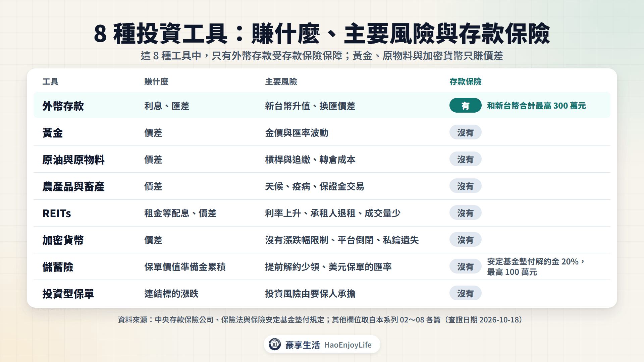Click the 沒有 badge in the 儲蓄險 row
The width and height of the screenshot is (644, 362).
[x=465, y=266]
